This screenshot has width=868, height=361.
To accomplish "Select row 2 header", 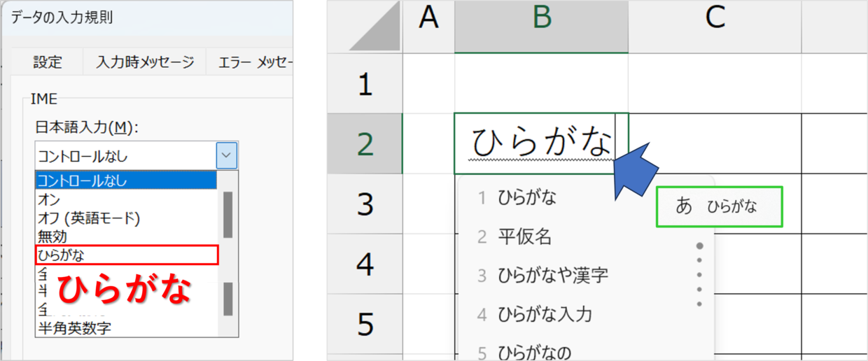I will 365,143.
